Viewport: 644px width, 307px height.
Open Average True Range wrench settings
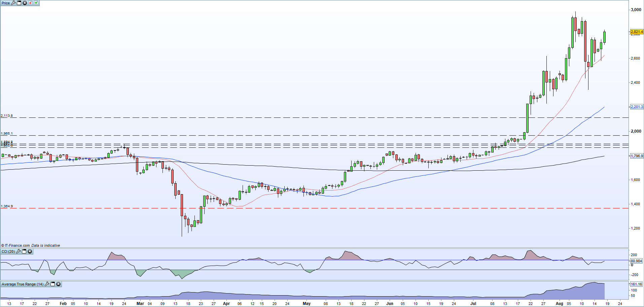pos(47,284)
